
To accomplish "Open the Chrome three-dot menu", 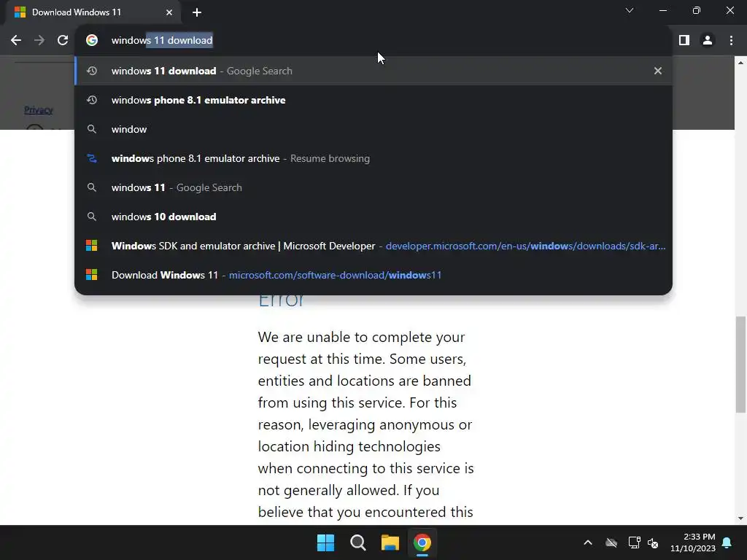I will pos(731,41).
